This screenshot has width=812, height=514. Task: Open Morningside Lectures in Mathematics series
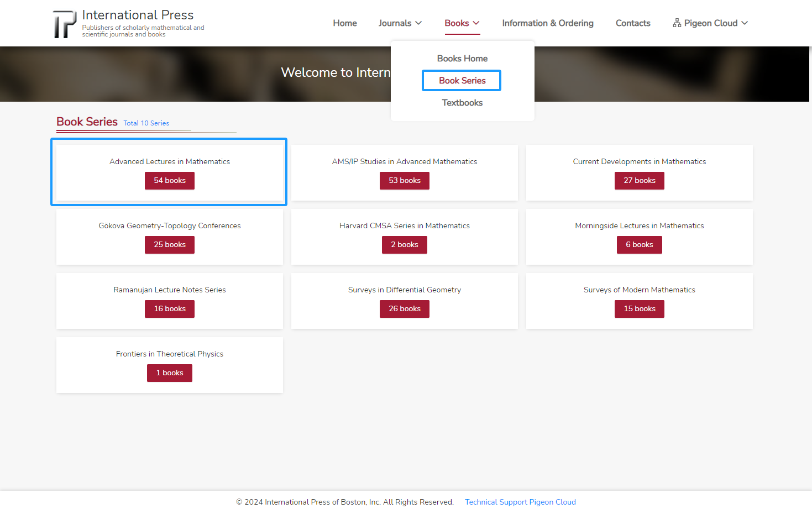pyautogui.click(x=640, y=225)
